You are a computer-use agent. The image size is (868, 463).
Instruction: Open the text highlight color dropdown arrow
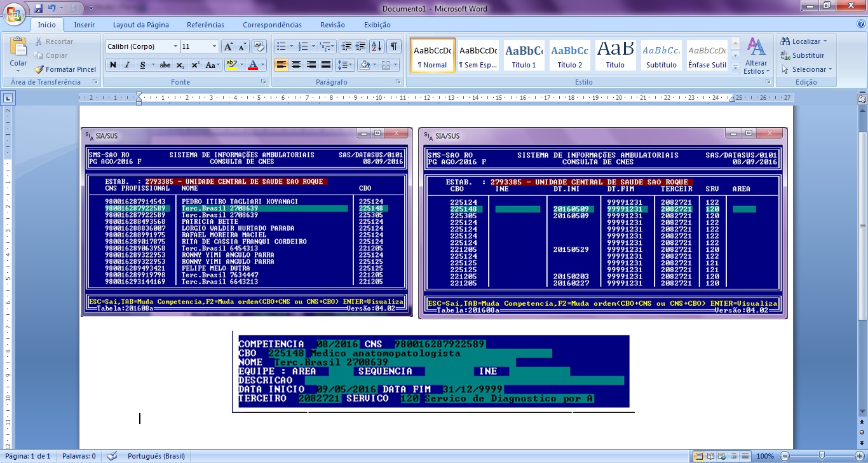242,65
